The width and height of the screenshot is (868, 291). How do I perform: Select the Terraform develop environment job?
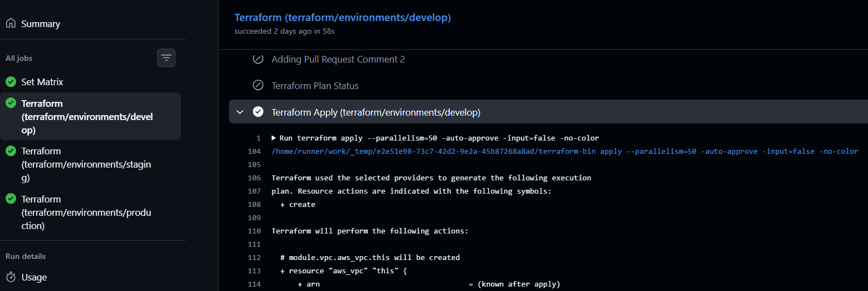(x=91, y=116)
